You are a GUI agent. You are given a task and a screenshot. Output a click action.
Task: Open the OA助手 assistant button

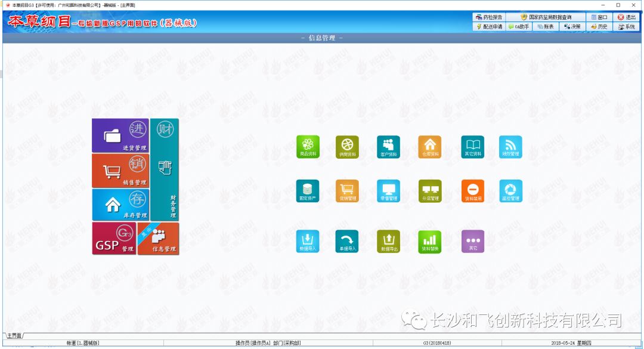pos(519,27)
